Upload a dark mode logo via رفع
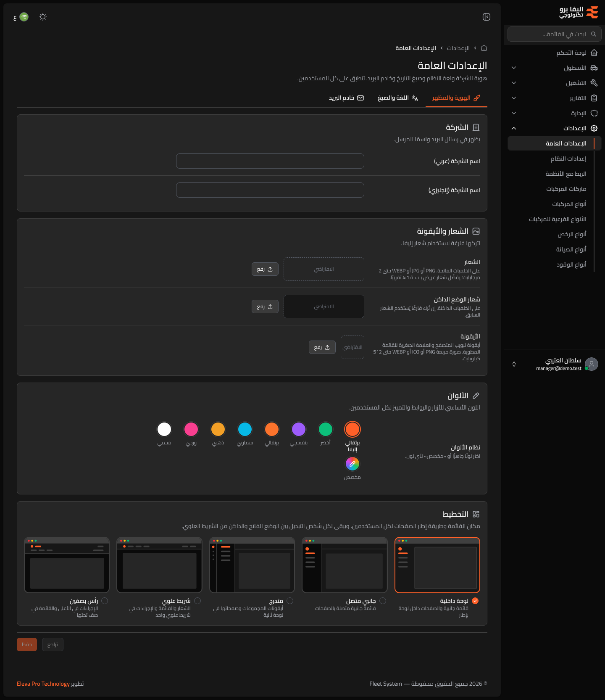The image size is (605, 700). click(x=265, y=306)
